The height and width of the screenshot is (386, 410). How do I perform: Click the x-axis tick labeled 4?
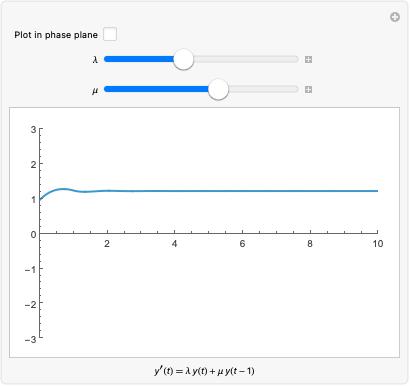click(x=175, y=244)
